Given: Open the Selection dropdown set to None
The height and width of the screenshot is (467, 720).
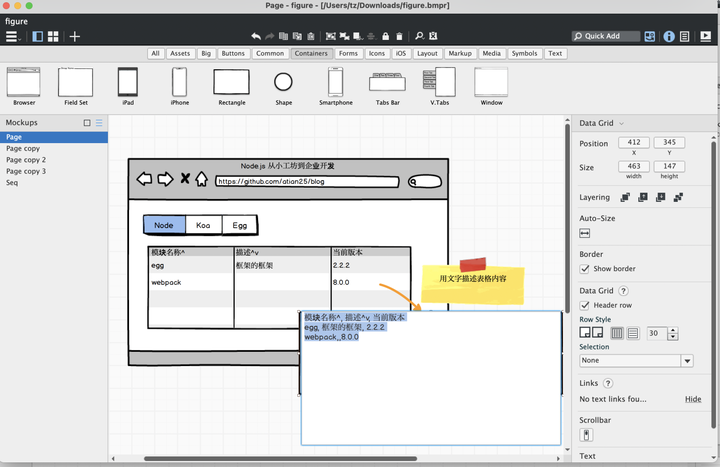Looking at the screenshot, I should tap(636, 360).
